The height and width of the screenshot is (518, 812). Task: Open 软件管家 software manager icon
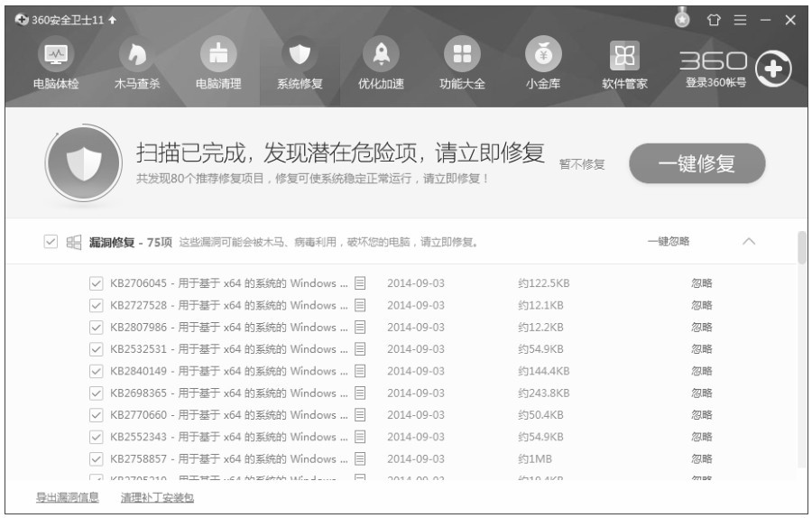click(624, 55)
